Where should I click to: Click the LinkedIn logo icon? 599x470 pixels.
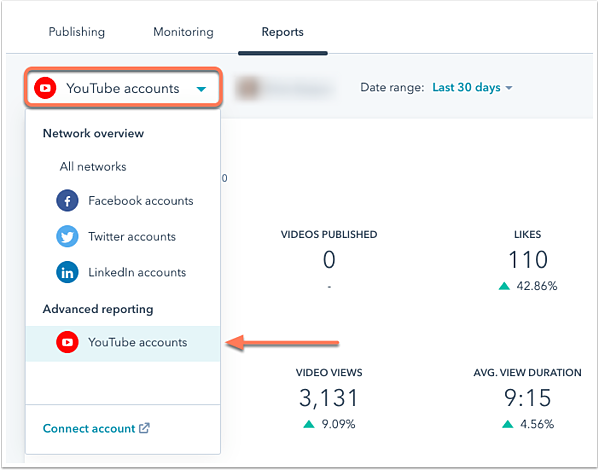coord(67,272)
